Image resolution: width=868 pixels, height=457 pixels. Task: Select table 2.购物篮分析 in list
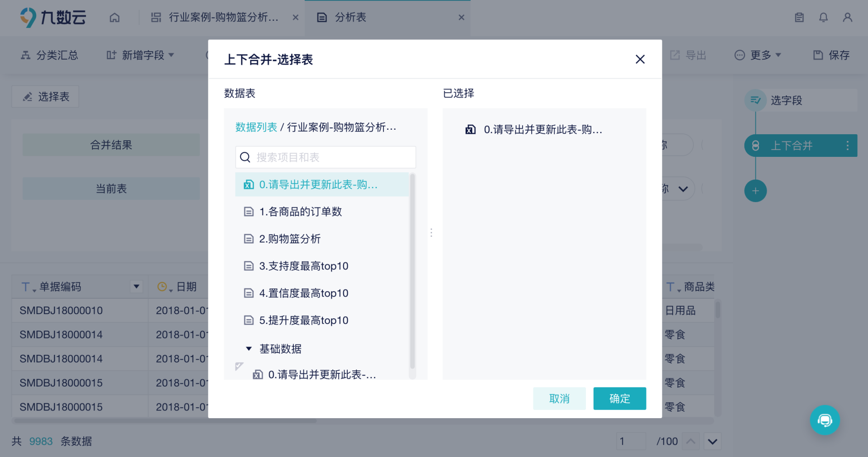tap(290, 239)
